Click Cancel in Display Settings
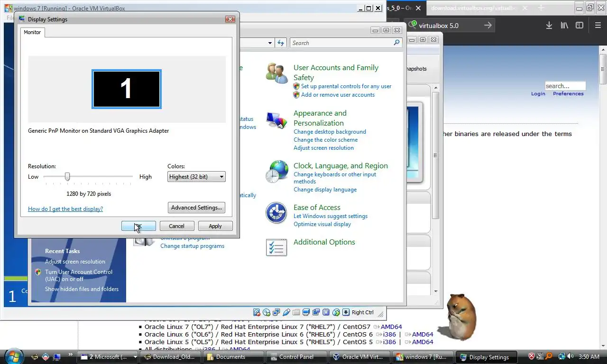This screenshot has width=607, height=364. pyautogui.click(x=176, y=226)
